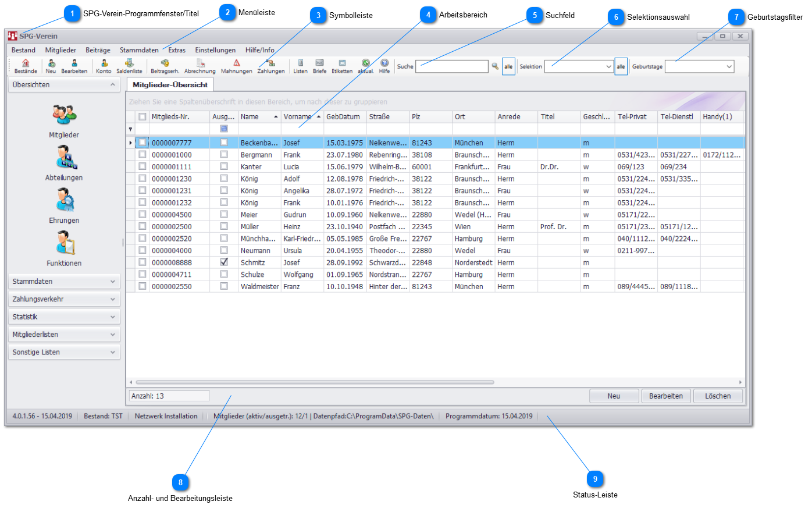The height and width of the screenshot is (512, 812).
Task: Click into the Suche input field
Action: coord(451,67)
